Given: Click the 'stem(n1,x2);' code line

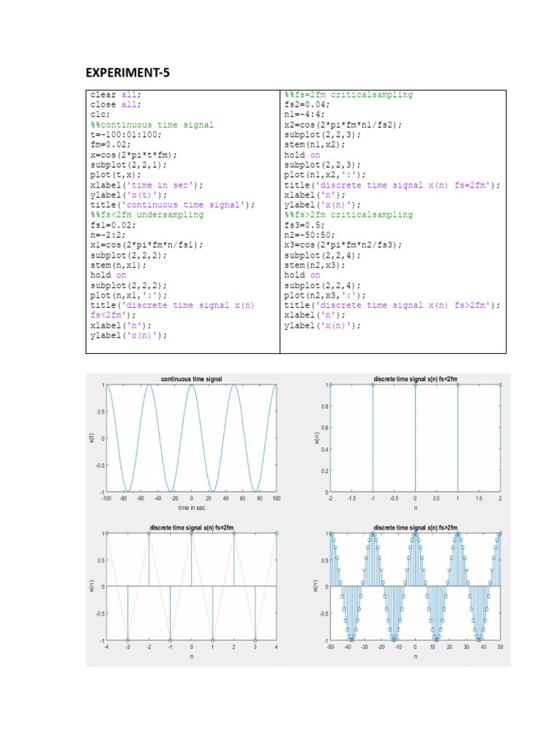Looking at the screenshot, I should [315, 145].
